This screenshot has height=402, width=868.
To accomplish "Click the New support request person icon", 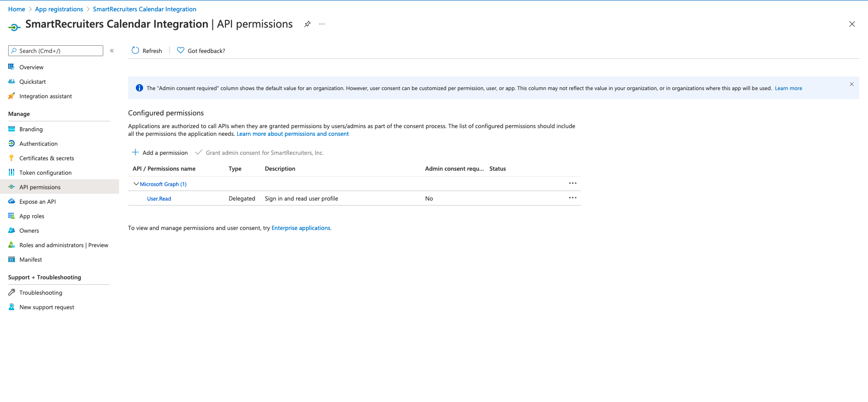I will (x=11, y=307).
